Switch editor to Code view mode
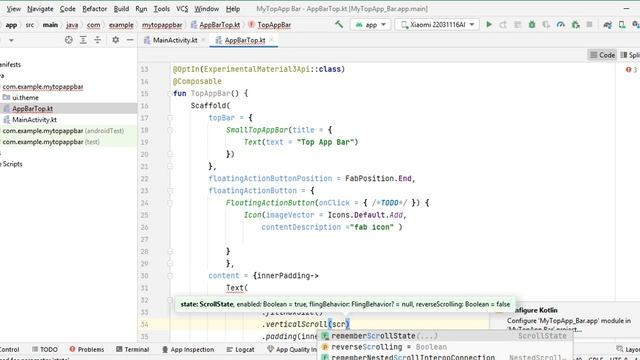The width and height of the screenshot is (640, 360). click(602, 55)
